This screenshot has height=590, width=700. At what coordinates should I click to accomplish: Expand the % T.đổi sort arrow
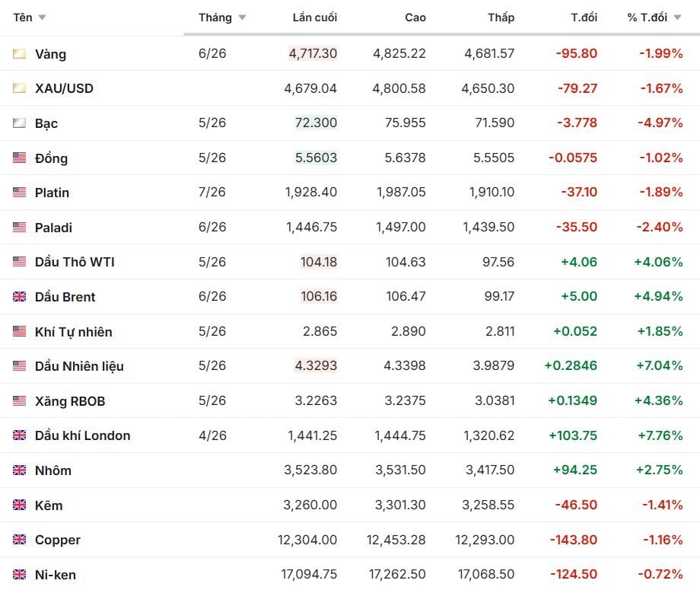pos(677,18)
